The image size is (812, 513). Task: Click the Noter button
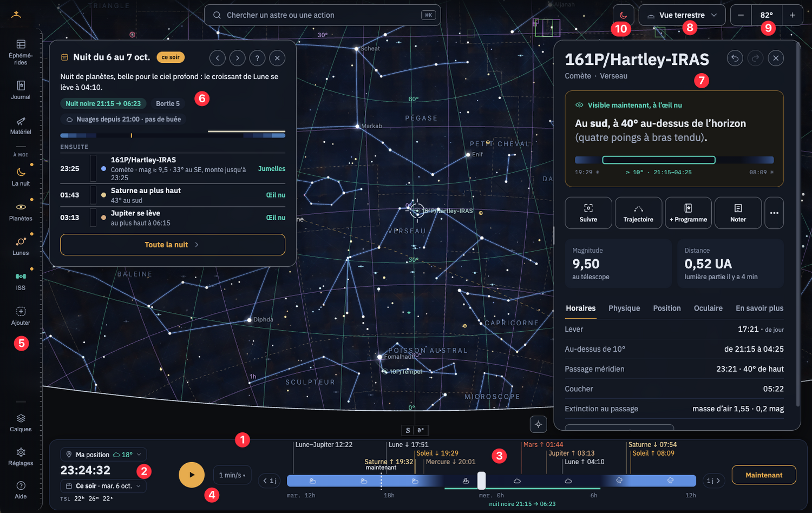pyautogui.click(x=738, y=213)
